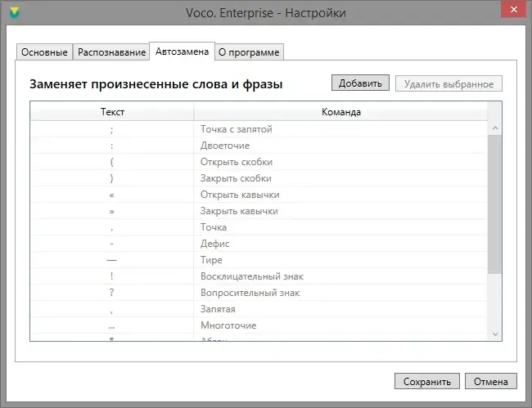Click the Команда column header
The width and height of the screenshot is (532, 408).
pyautogui.click(x=341, y=112)
